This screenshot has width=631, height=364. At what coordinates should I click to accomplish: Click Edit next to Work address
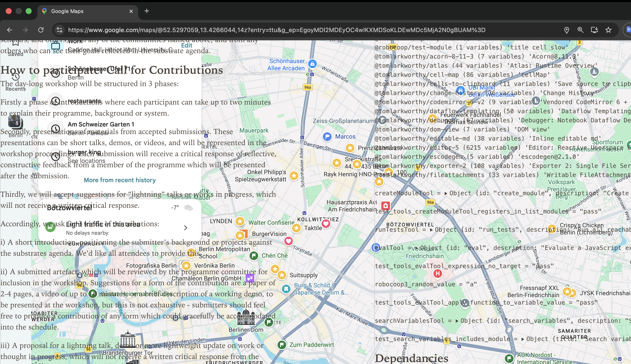tap(186, 46)
